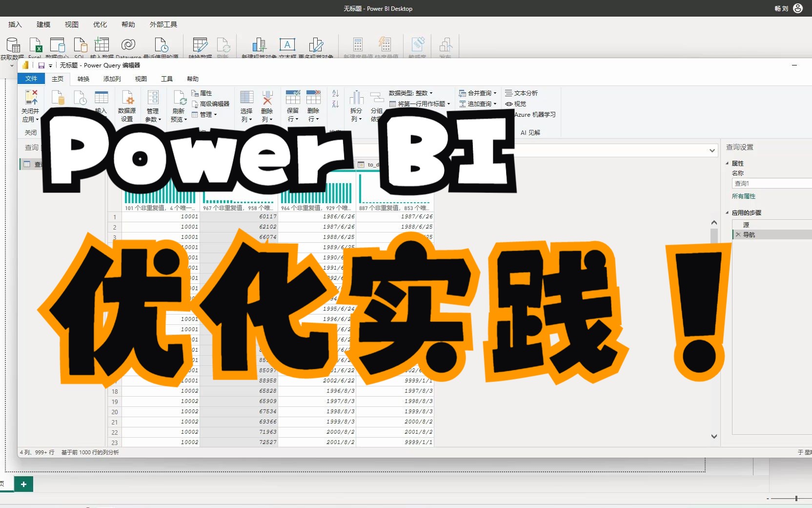Viewport: 812px width, 508px height.
Task: Open the quick access toolbar customize arrow
Action: (50, 65)
